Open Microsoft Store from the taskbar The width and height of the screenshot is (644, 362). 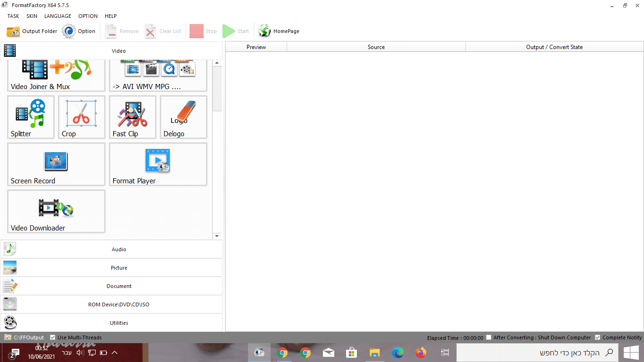click(352, 353)
